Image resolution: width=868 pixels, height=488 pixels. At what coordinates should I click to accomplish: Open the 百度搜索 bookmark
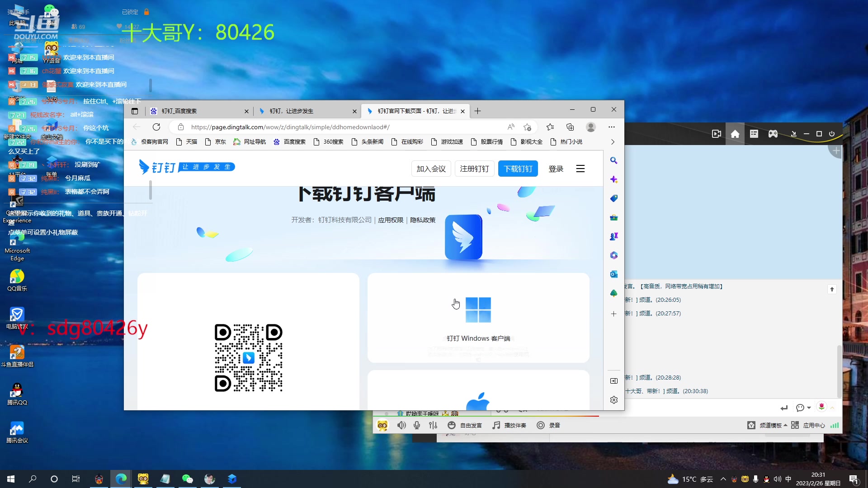[289, 141]
